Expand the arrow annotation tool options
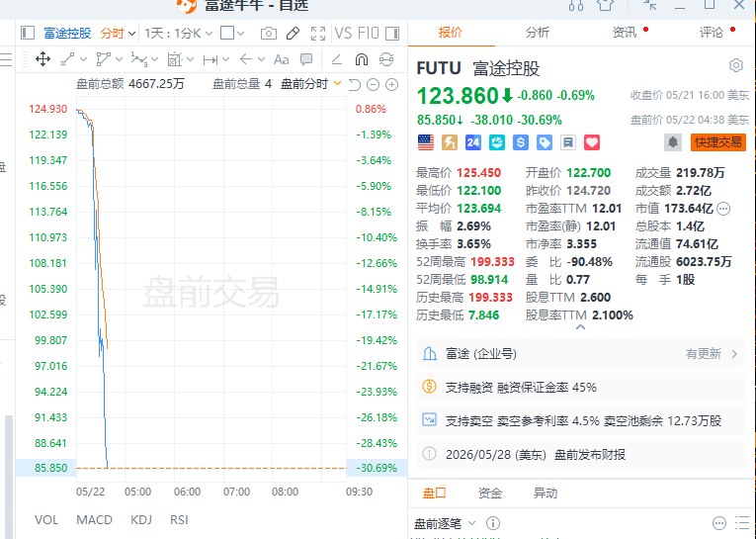The width and height of the screenshot is (756, 539). click(x=261, y=59)
